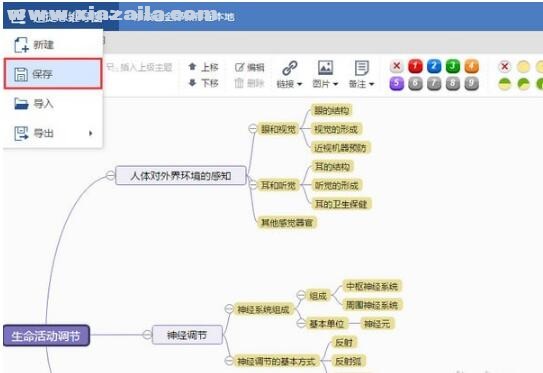Click the 新建 new file icon
This screenshot has width=543, height=373.
[21, 45]
